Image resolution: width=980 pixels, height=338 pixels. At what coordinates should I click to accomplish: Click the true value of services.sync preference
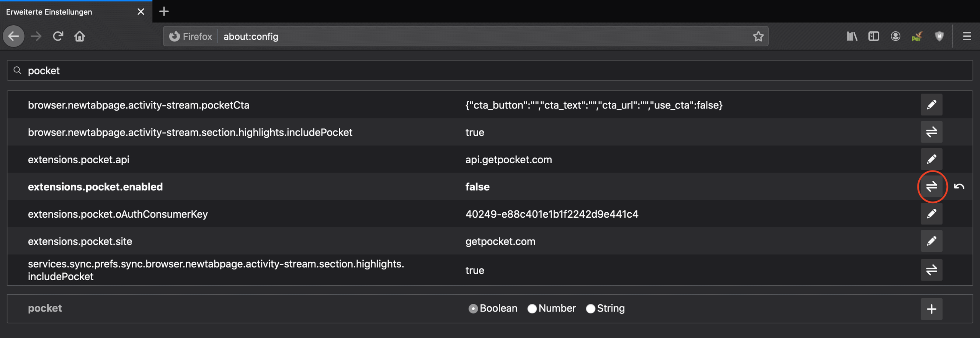coord(475,271)
